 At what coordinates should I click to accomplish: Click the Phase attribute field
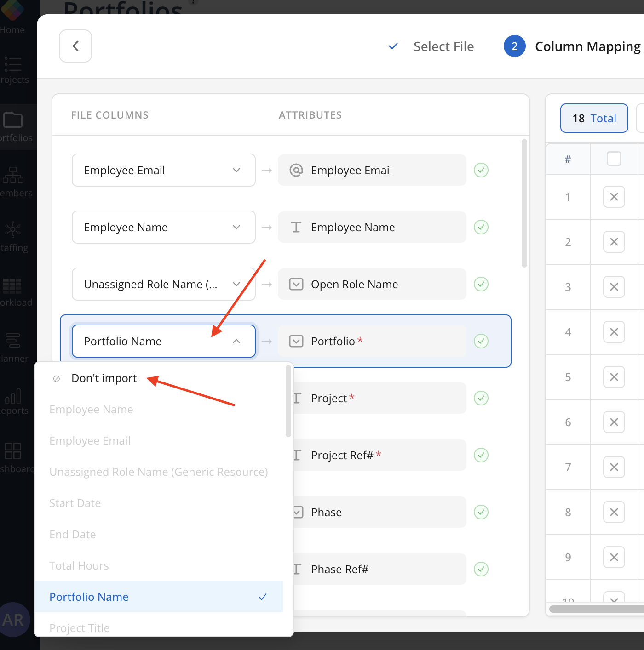379,512
